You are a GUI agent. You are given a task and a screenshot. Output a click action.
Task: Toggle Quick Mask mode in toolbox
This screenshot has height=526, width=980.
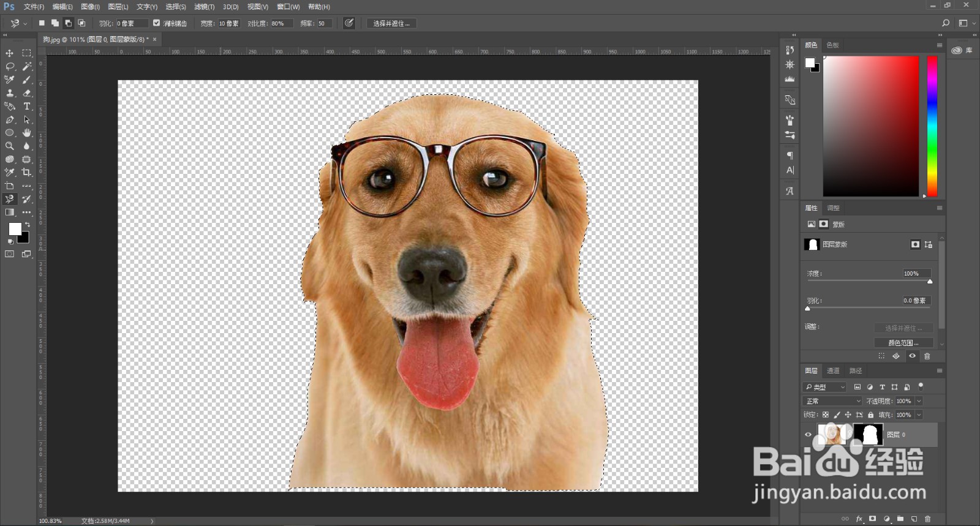(x=10, y=254)
